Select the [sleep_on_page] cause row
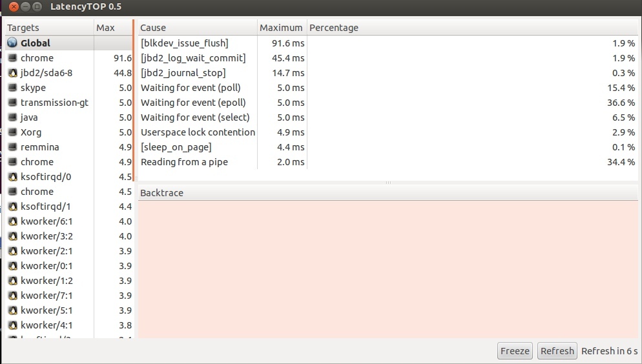This screenshot has height=364, width=642. click(x=388, y=147)
